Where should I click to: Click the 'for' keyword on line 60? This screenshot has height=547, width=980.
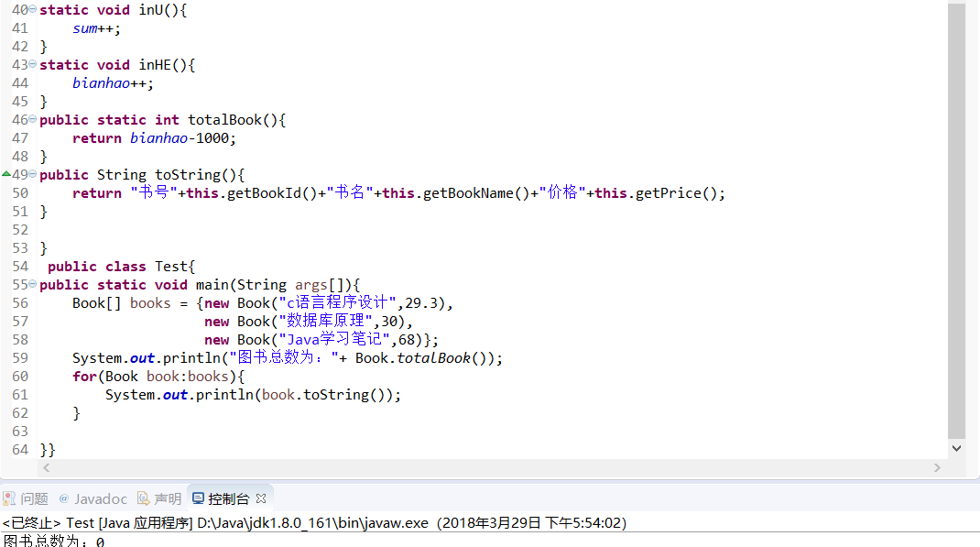[84, 377]
